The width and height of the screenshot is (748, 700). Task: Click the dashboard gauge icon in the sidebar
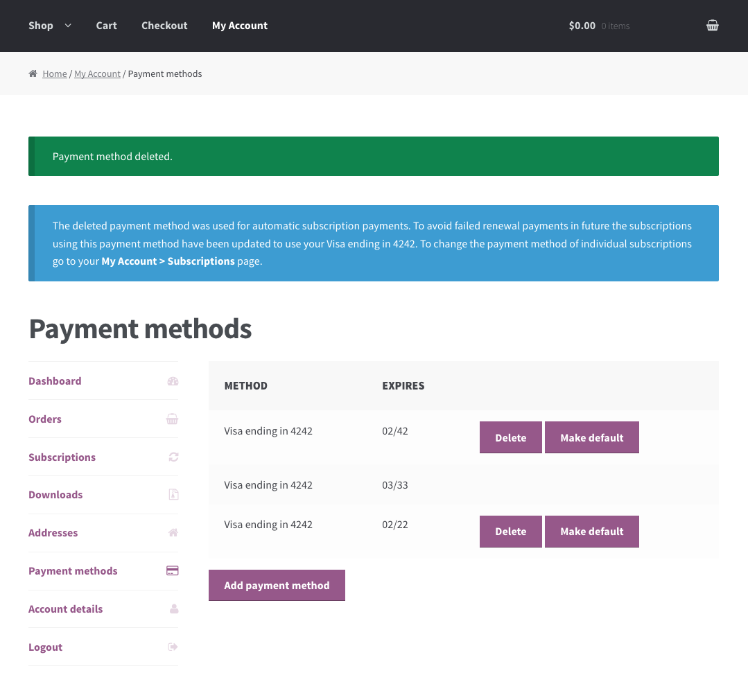(172, 380)
